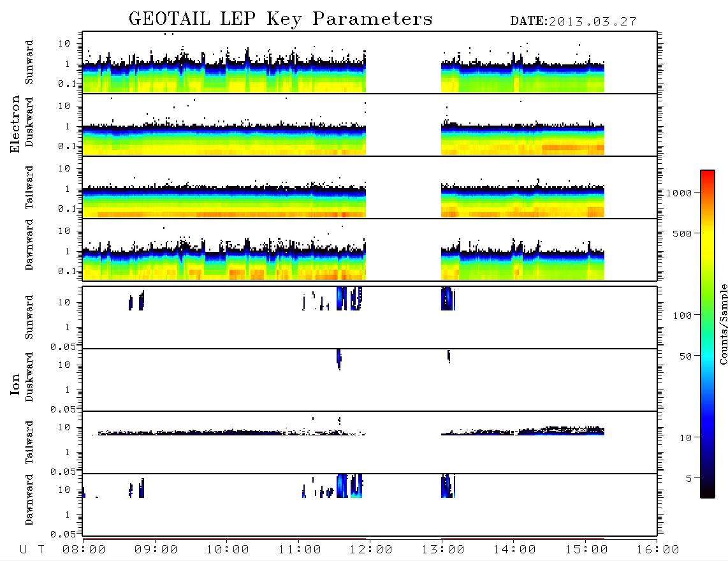The width and height of the screenshot is (728, 561).
Task: Select the Electron "Tailward" axis label
Action: [x=29, y=187]
